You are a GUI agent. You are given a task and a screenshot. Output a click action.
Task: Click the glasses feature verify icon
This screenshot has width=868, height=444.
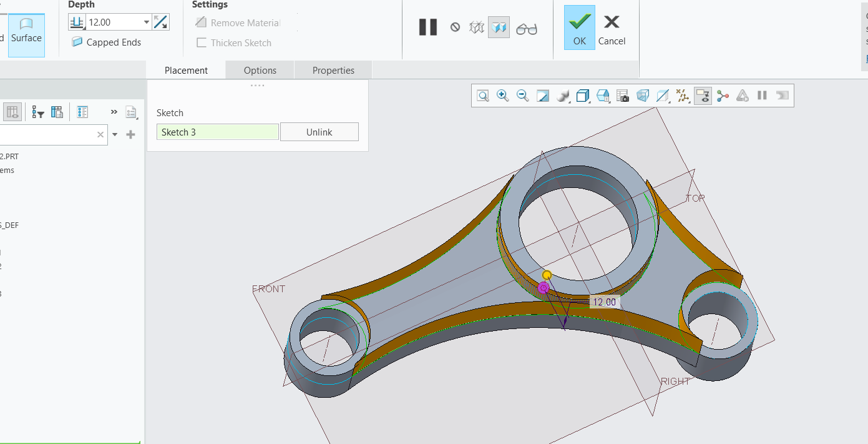tap(526, 27)
